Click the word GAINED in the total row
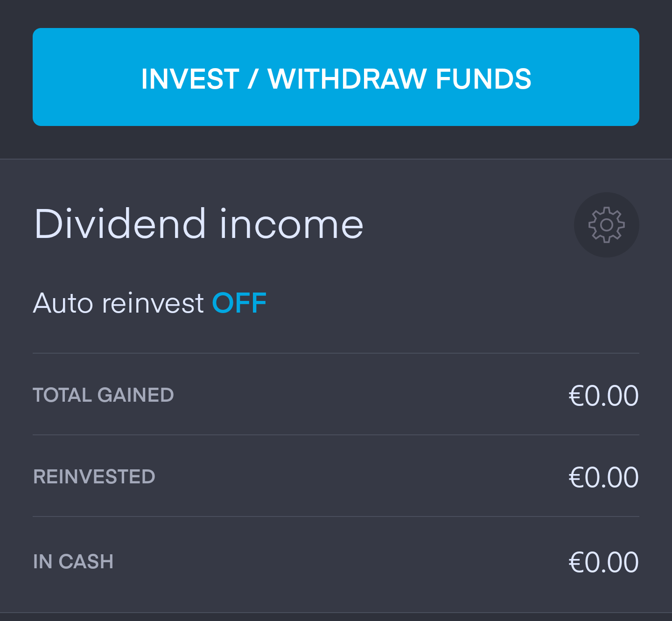 136,395
